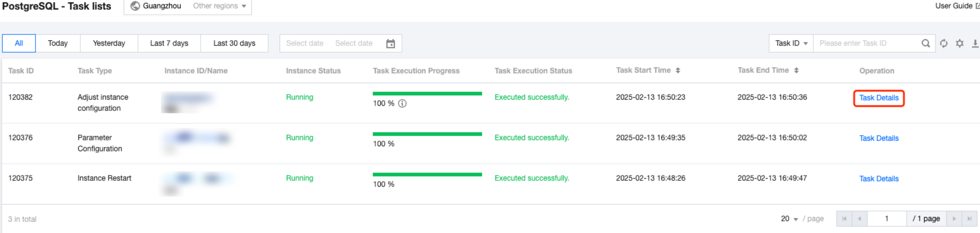Open the settings gear icon

tap(960, 43)
